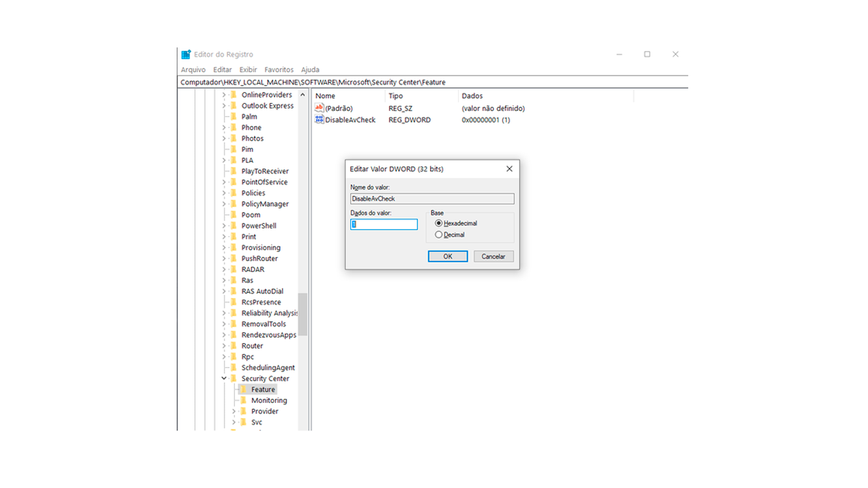Screen dimensions: 868x488
Task: Click the Policies folder icon
Action: click(x=234, y=193)
